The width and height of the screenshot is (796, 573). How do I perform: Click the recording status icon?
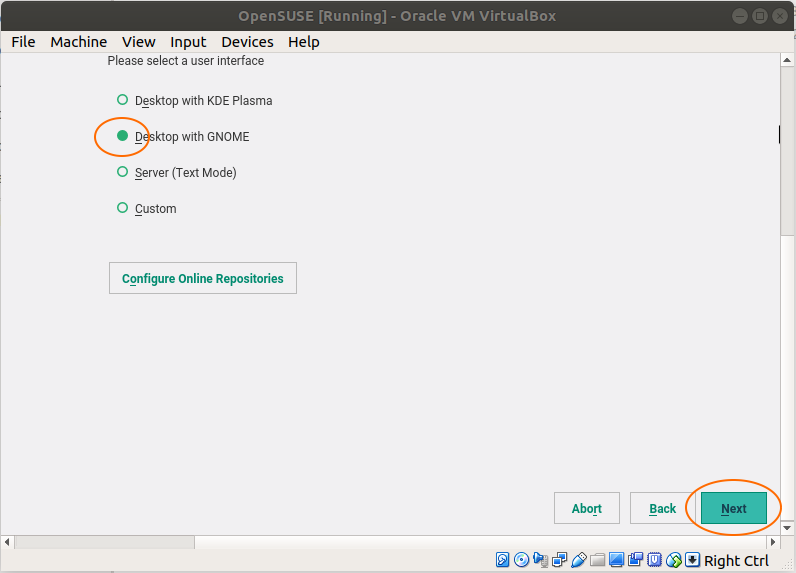635,560
